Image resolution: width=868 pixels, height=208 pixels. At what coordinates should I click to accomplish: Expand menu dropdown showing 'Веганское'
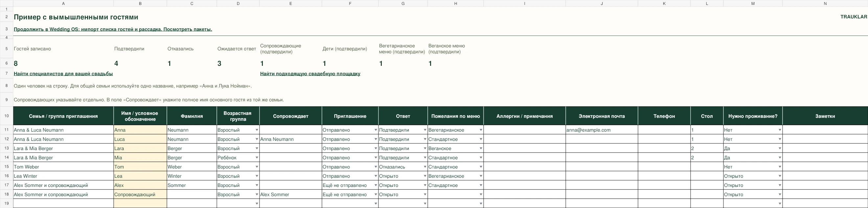[x=481, y=148]
